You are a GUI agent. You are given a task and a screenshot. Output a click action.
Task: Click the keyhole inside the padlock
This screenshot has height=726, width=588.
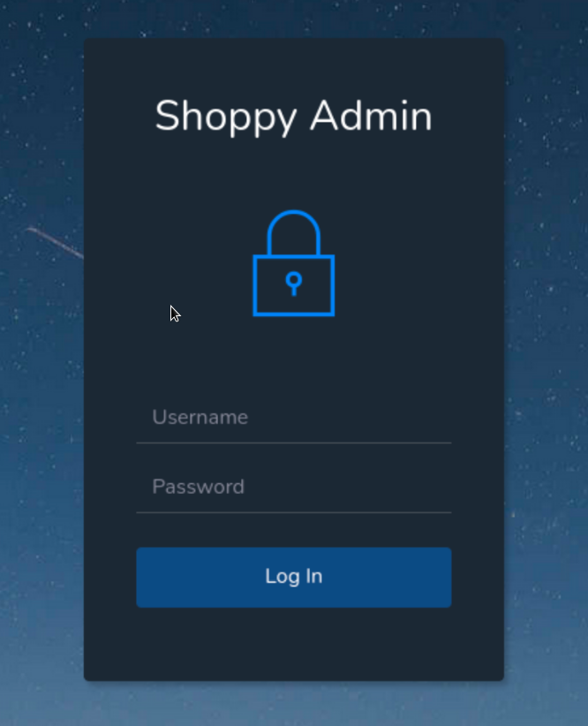pyautogui.click(x=293, y=284)
